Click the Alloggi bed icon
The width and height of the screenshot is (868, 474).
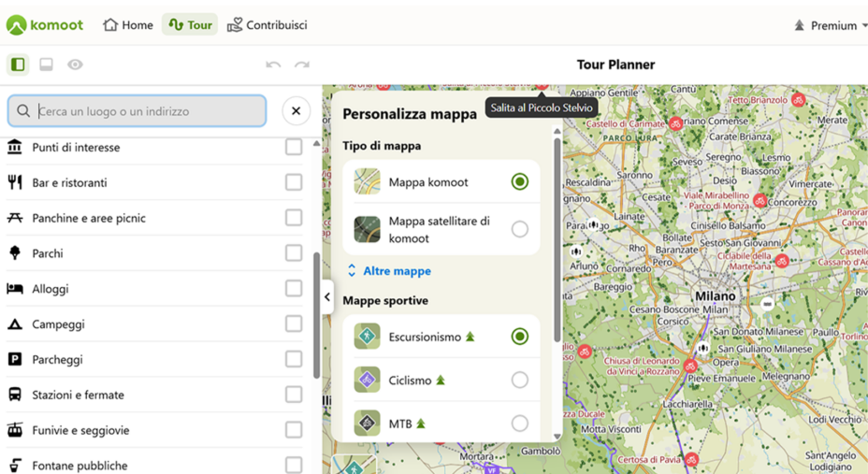tap(15, 289)
